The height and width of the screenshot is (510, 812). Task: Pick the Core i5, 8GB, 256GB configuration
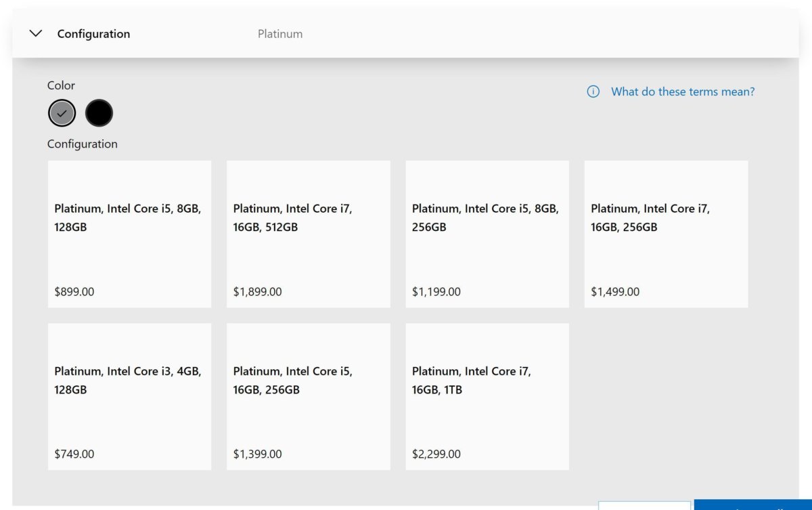(487, 234)
